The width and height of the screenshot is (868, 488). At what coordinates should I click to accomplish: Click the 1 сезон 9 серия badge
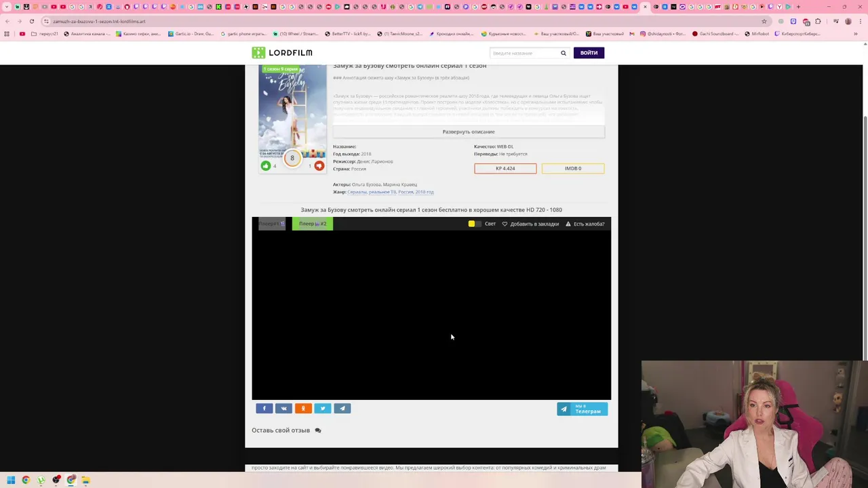tap(281, 69)
